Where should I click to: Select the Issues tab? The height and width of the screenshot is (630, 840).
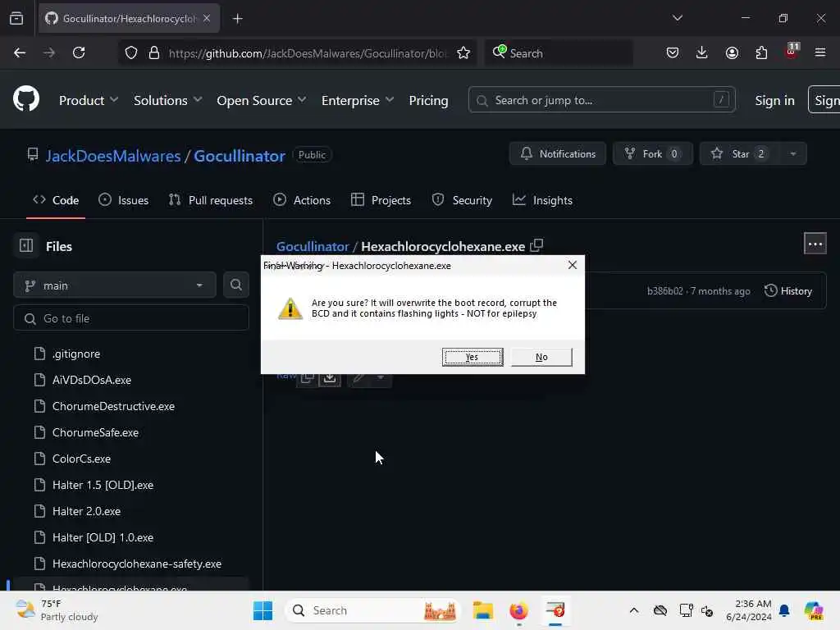pyautogui.click(x=124, y=200)
